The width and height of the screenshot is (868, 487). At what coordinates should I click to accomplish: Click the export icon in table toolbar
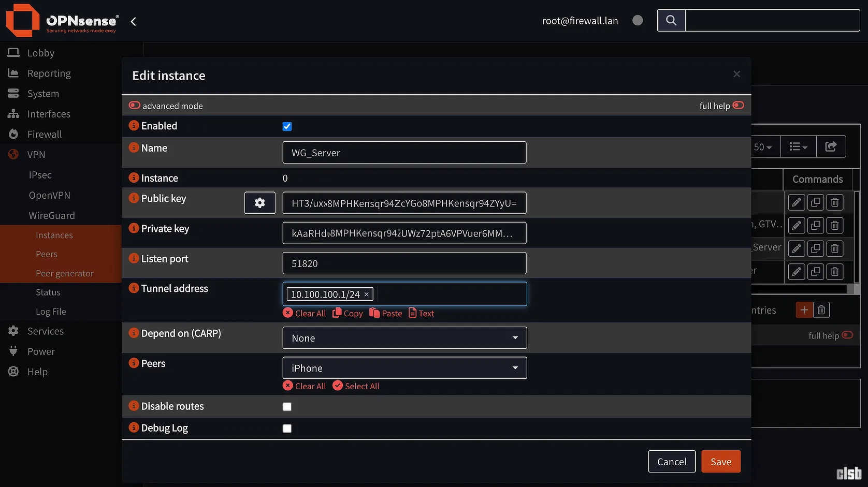click(x=831, y=147)
